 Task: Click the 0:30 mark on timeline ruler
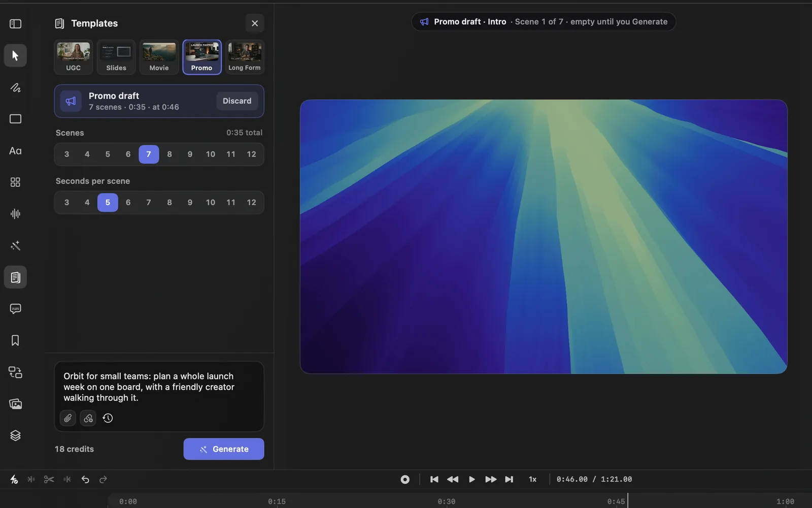tap(447, 501)
